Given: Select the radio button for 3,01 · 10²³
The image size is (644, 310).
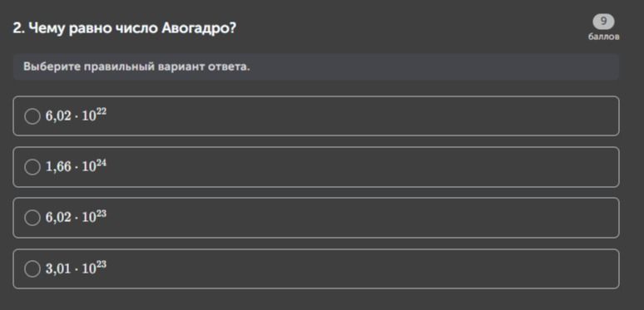Looking at the screenshot, I should tap(32, 269).
